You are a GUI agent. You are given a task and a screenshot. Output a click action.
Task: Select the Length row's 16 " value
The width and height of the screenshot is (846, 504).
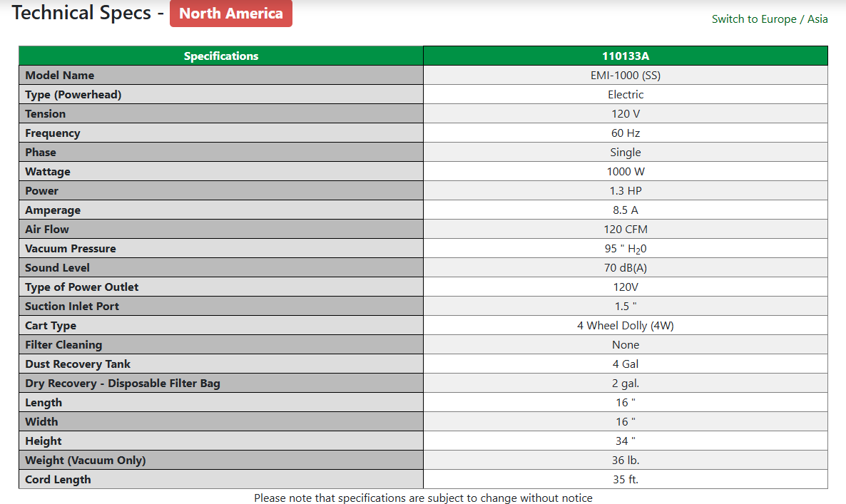(626, 403)
